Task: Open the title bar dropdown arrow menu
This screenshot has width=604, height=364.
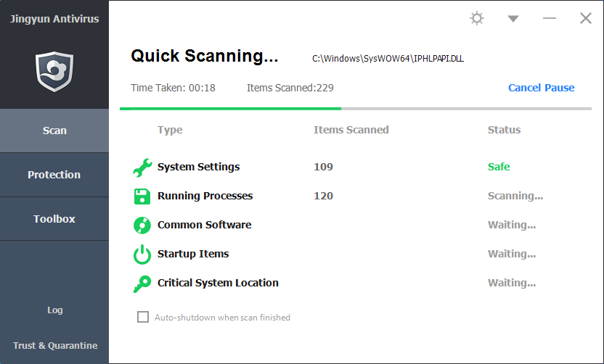Action: pos(513,19)
